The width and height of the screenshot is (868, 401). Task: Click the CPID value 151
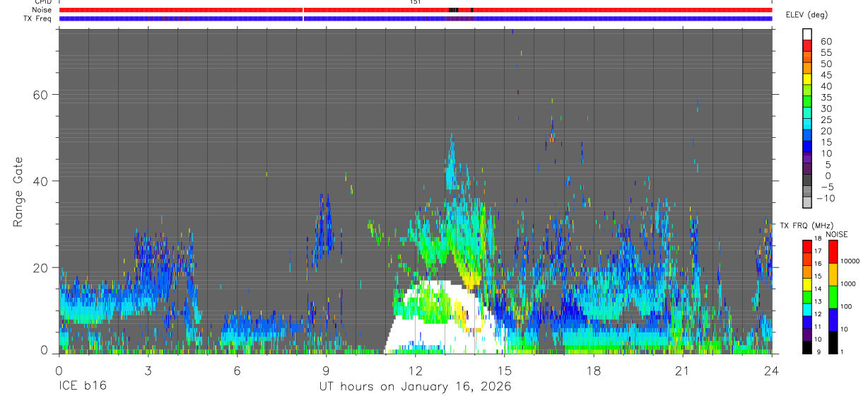[415, 2]
